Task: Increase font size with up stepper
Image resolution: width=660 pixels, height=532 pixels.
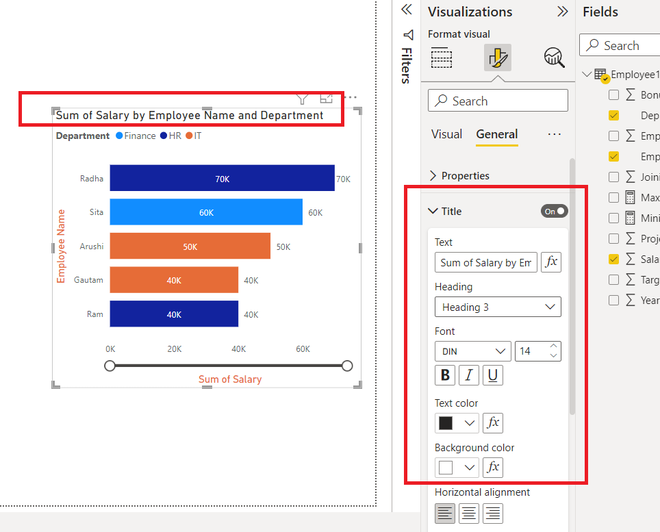Action: (554, 346)
